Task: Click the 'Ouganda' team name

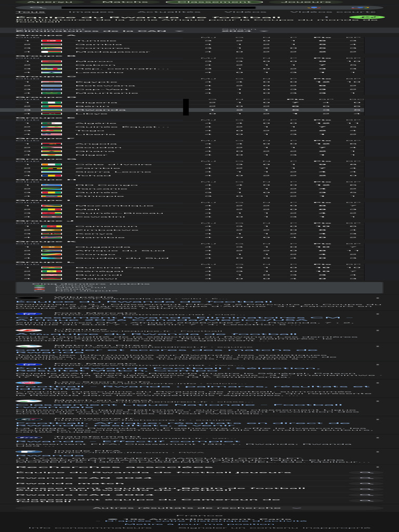Action: click(103, 247)
